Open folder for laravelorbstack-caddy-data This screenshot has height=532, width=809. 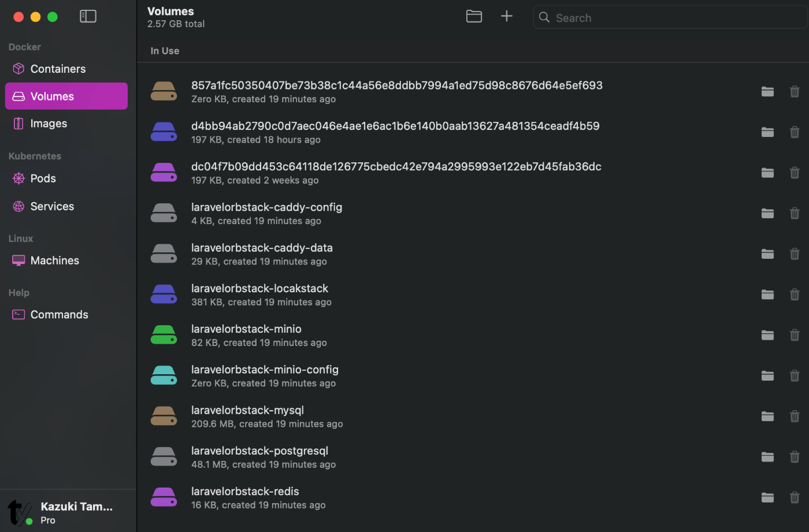[x=767, y=254]
